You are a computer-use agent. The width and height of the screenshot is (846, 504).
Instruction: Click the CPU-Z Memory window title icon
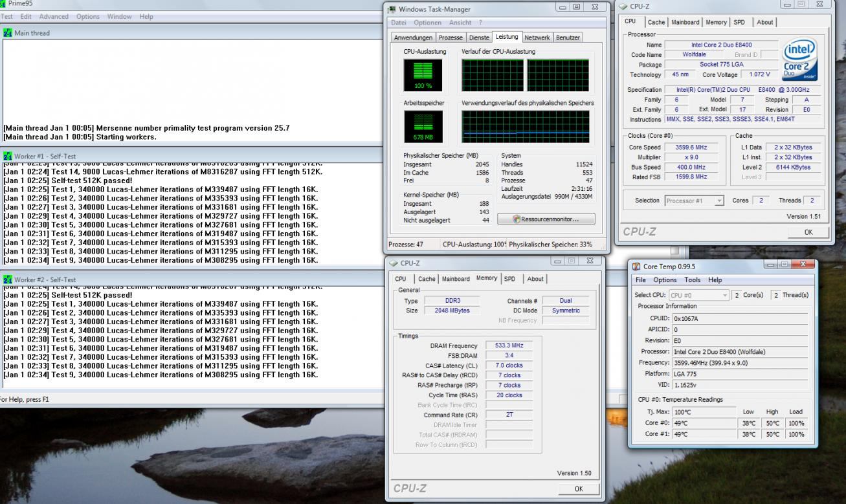coord(394,263)
